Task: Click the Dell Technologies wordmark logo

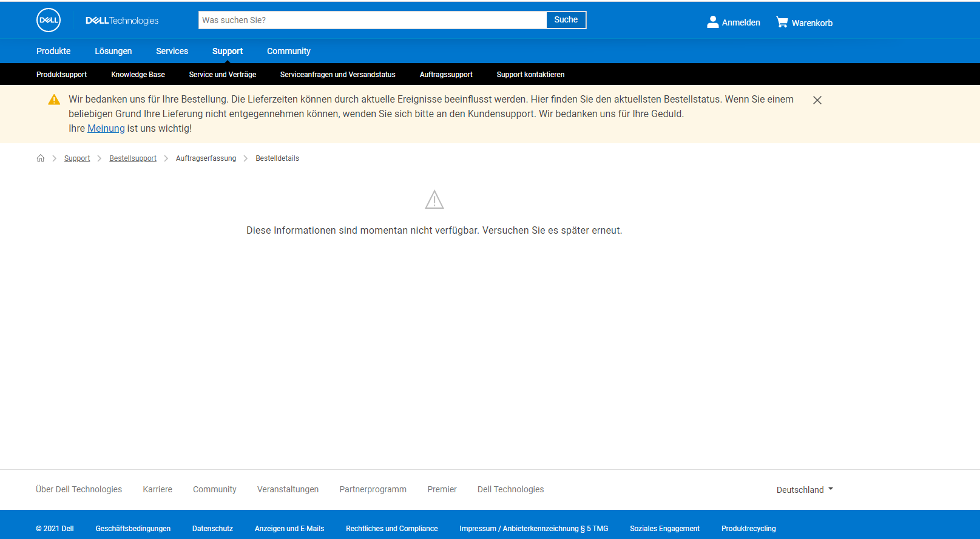Action: [x=122, y=21]
